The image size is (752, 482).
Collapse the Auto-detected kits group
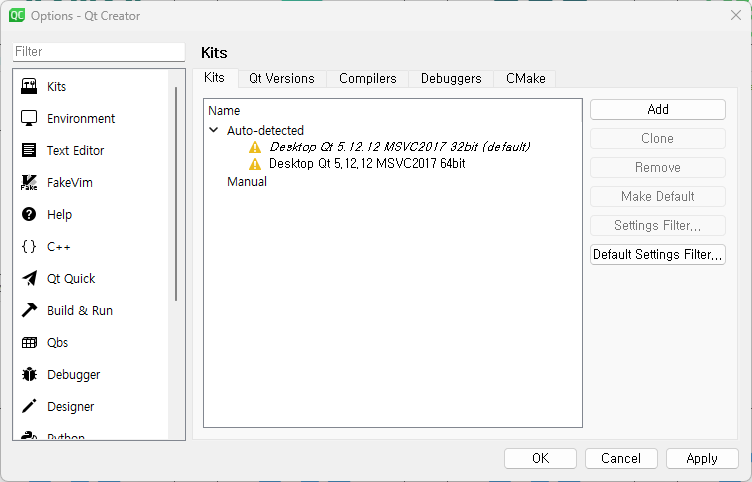click(x=214, y=130)
